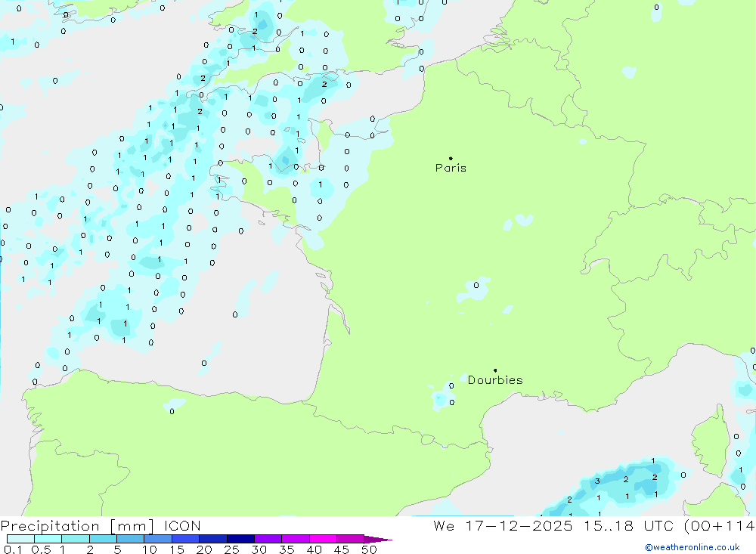Click the 15..18 UTC time label
The height and width of the screenshot is (554, 756).
point(628,525)
